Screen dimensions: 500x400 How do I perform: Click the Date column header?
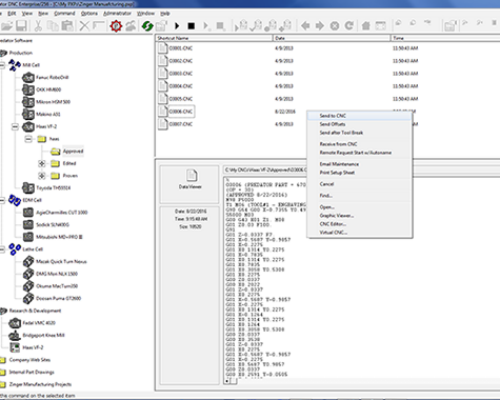(332, 38)
